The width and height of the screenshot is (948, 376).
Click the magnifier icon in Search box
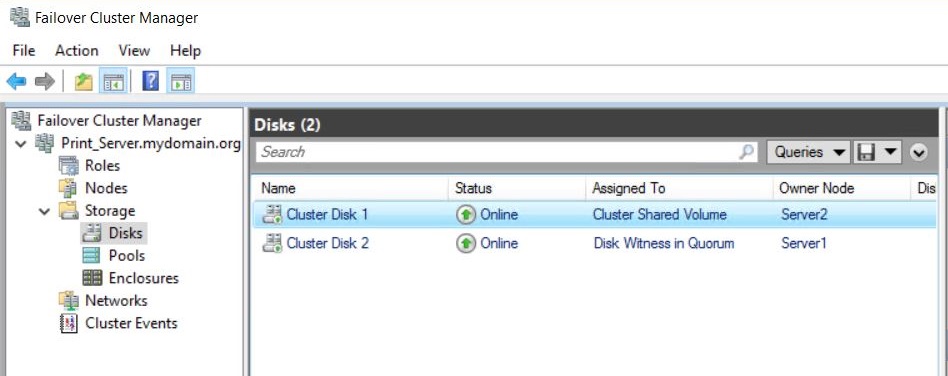point(747,152)
